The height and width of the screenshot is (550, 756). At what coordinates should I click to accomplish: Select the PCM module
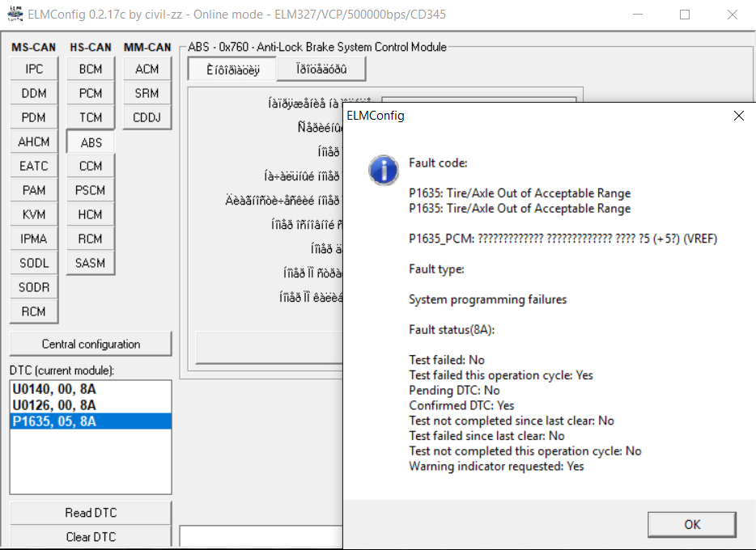tap(91, 94)
